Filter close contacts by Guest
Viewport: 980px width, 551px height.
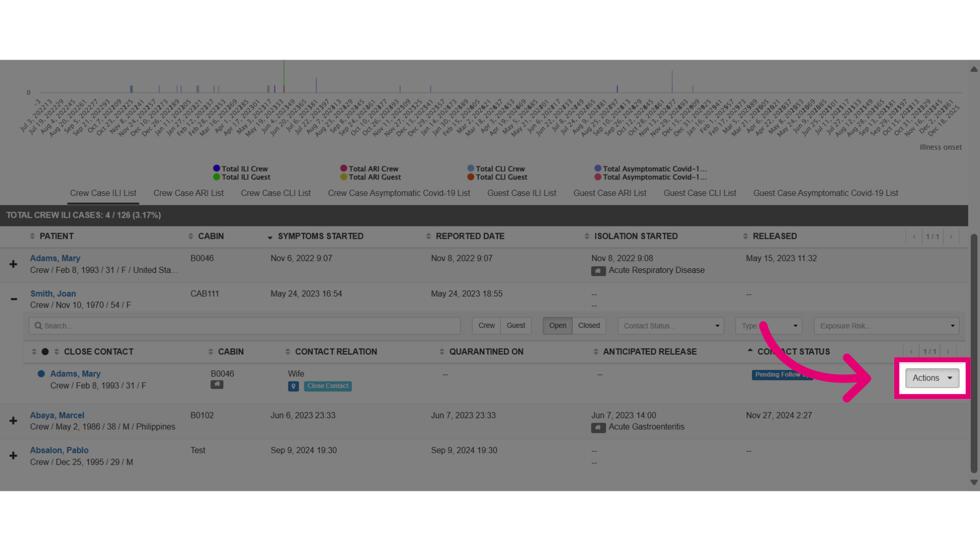(x=516, y=325)
